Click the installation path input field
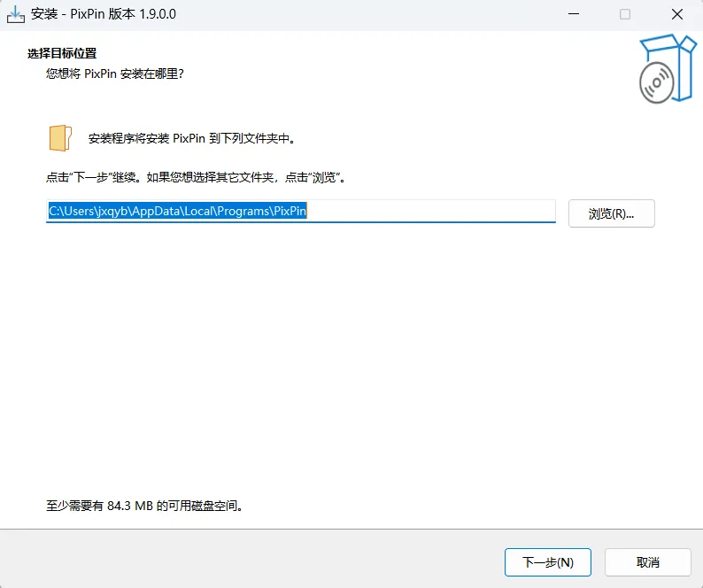The width and height of the screenshot is (703, 588). (x=301, y=212)
